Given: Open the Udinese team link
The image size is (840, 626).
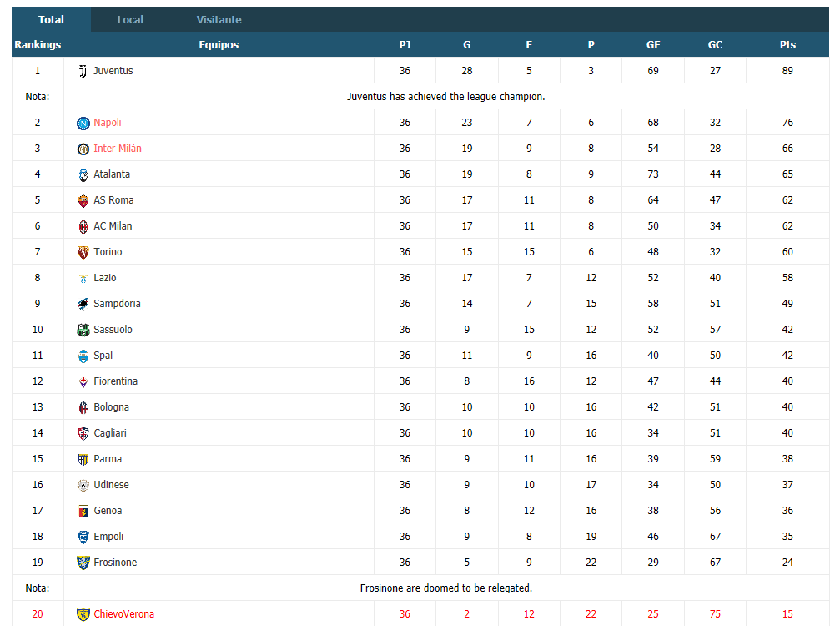Looking at the screenshot, I should 111,484.
